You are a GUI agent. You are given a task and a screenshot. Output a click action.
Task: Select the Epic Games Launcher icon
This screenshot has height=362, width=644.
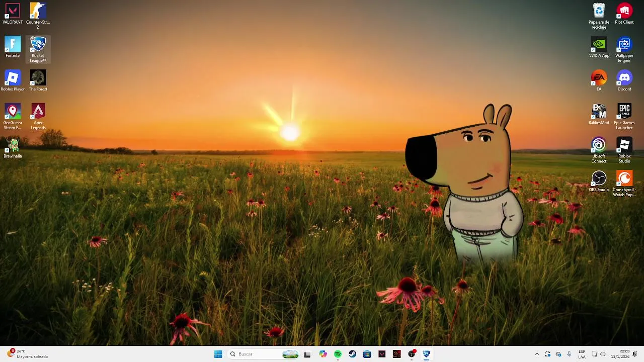[624, 117]
